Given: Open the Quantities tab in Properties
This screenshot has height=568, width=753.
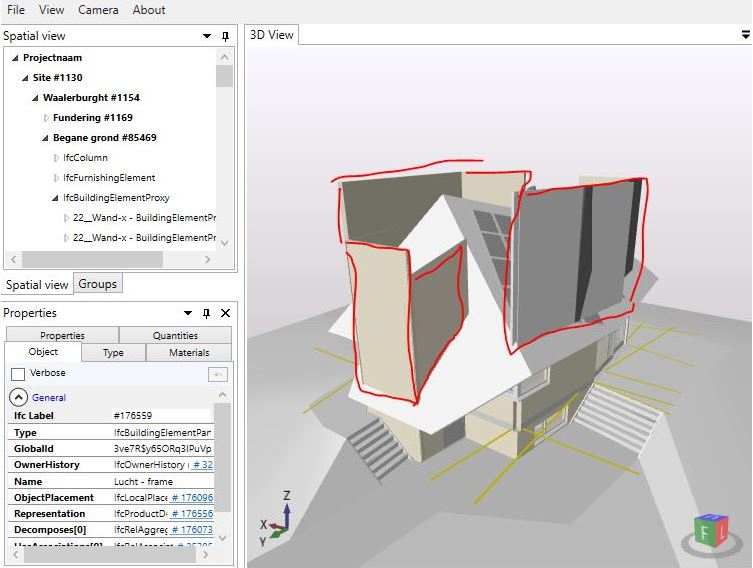Looking at the screenshot, I should [x=175, y=335].
